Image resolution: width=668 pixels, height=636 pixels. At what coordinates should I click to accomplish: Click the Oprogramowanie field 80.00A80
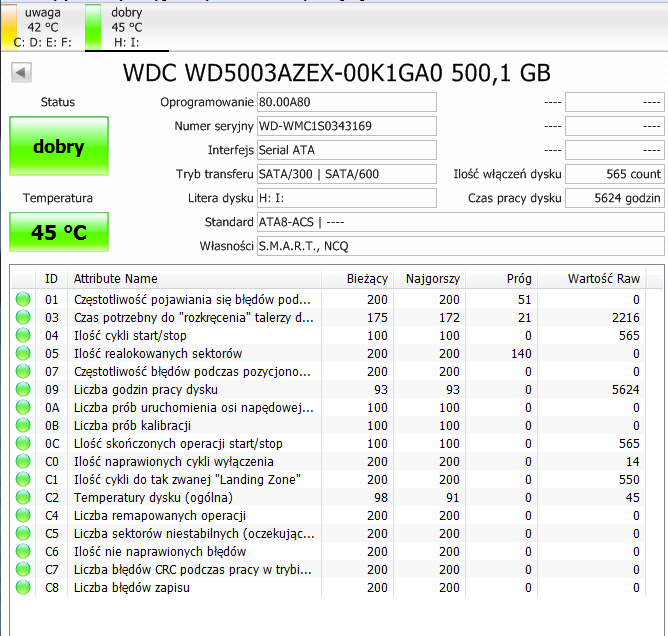(347, 102)
